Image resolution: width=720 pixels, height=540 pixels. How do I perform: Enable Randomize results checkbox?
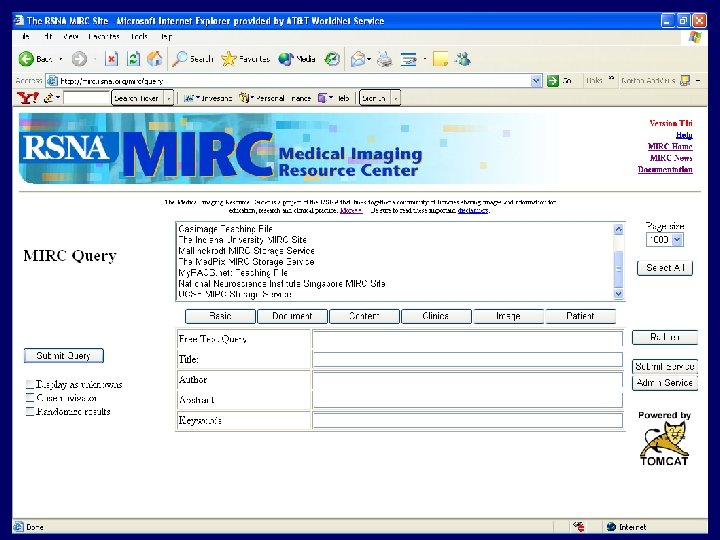click(x=30, y=411)
